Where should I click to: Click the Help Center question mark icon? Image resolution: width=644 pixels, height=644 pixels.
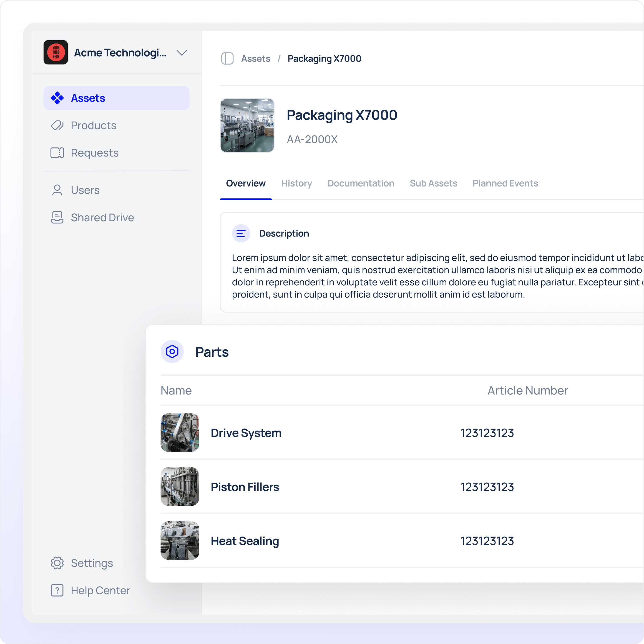coord(57,590)
